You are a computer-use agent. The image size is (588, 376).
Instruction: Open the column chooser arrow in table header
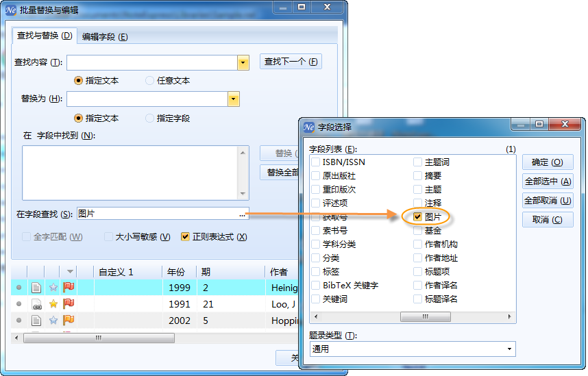click(x=70, y=271)
